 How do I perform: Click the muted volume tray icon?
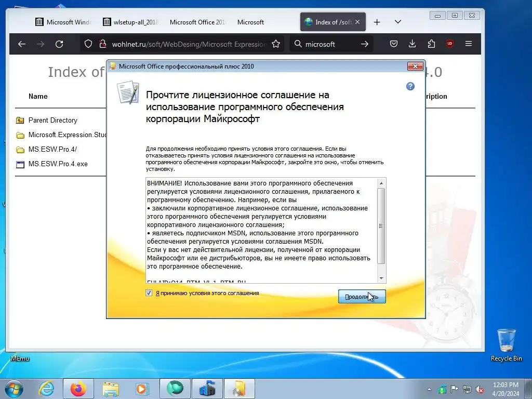point(480,390)
